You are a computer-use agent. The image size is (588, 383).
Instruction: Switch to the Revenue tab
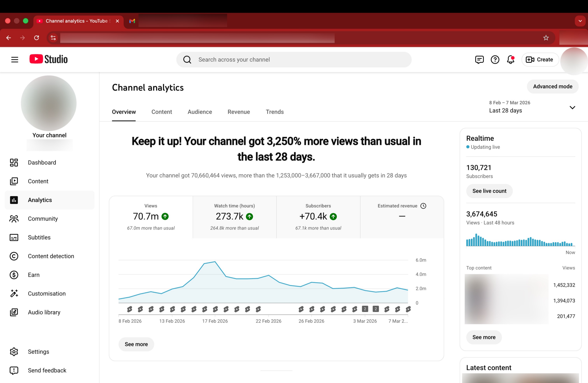pos(239,112)
